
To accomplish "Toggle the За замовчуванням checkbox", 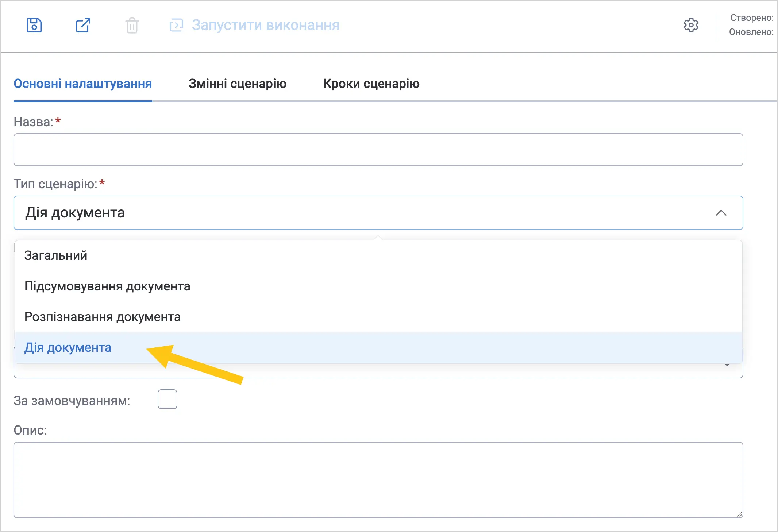I will pyautogui.click(x=167, y=399).
